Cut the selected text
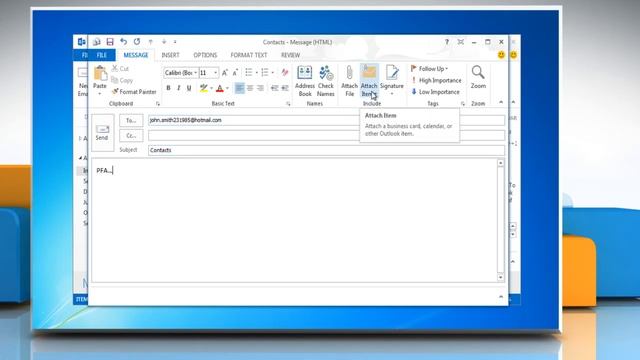The width and height of the screenshot is (640, 360). pos(120,69)
